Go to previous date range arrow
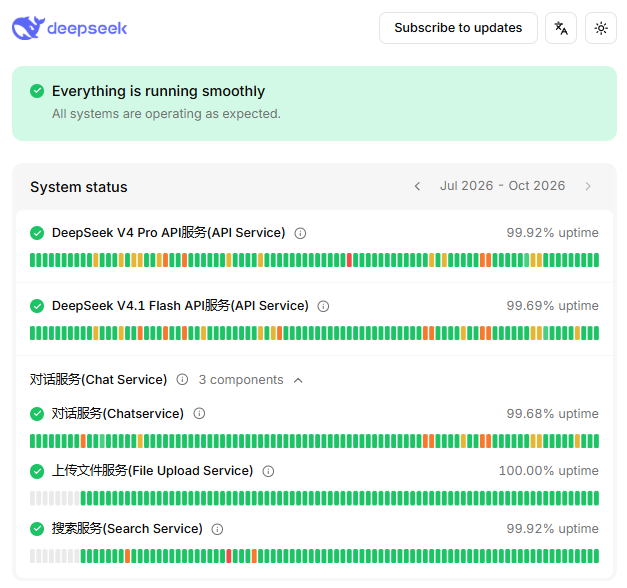627x588 pixels. tap(417, 186)
